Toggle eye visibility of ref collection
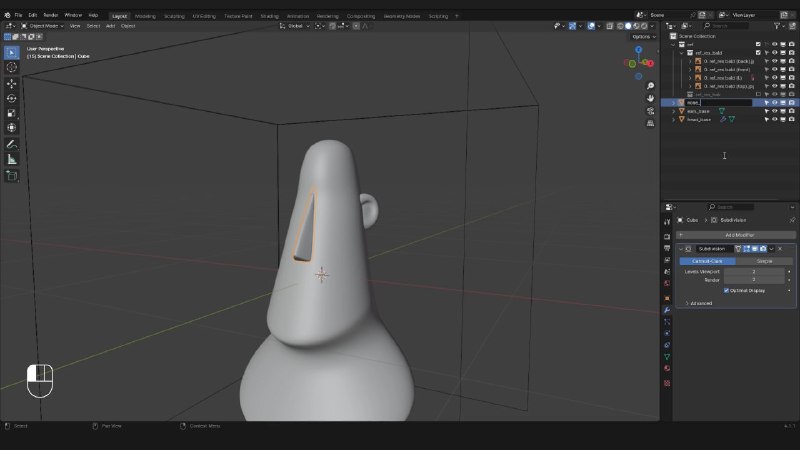Image resolution: width=800 pixels, height=450 pixels. coord(774,44)
